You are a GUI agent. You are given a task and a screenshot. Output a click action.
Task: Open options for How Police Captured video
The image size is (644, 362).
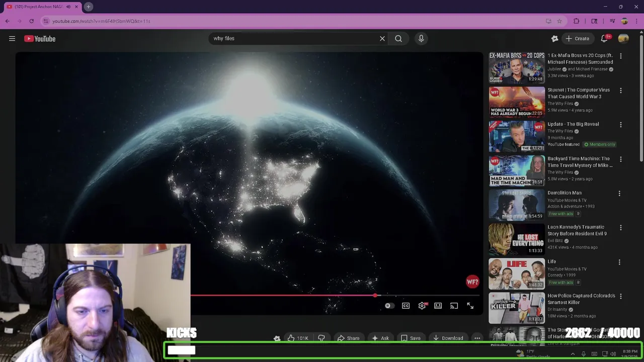620,297
